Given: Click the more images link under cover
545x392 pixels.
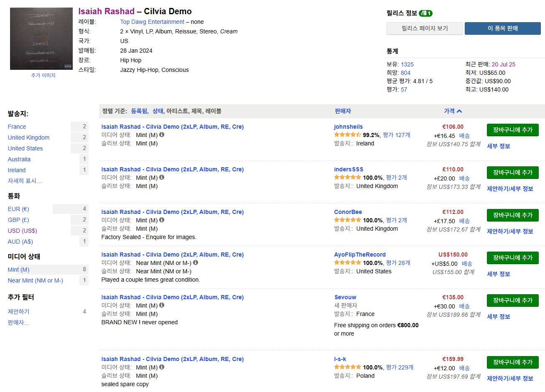Looking at the screenshot, I should point(43,75).
